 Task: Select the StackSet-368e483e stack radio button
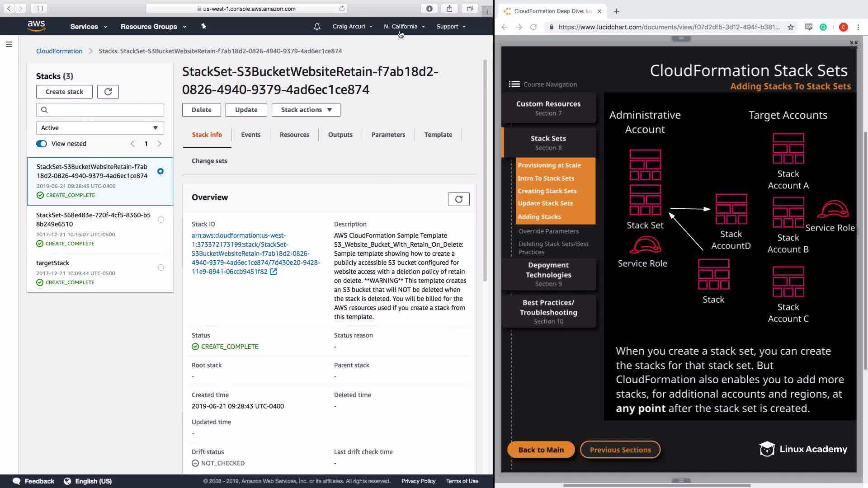(x=160, y=220)
